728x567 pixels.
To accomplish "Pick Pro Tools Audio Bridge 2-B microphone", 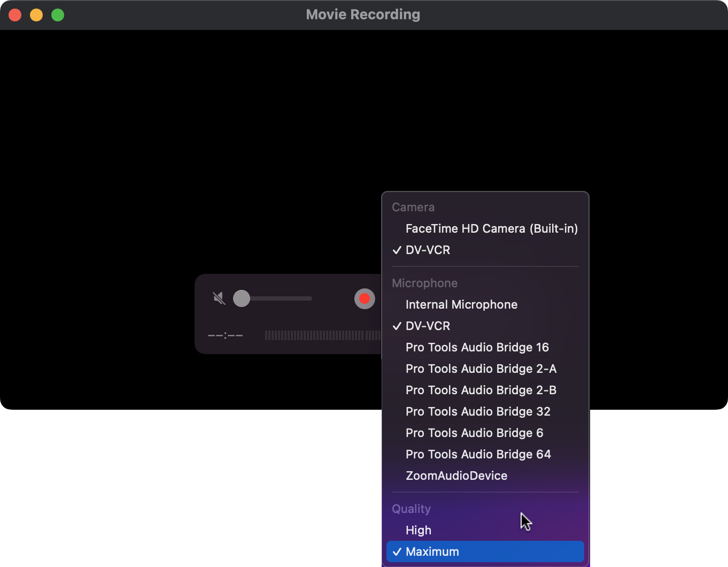I will click(481, 390).
